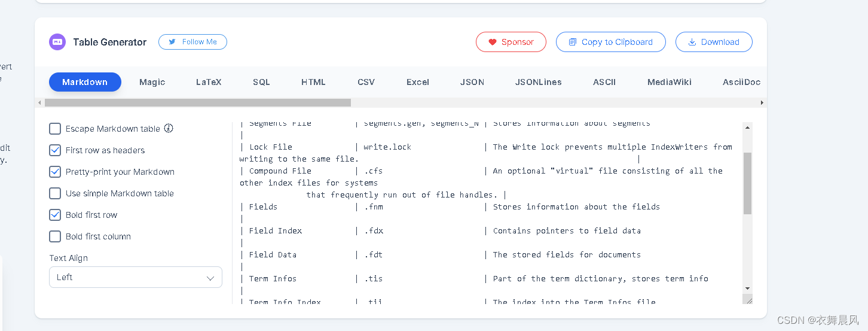
Task: Click the 'Compound File' row text
Action: point(280,171)
